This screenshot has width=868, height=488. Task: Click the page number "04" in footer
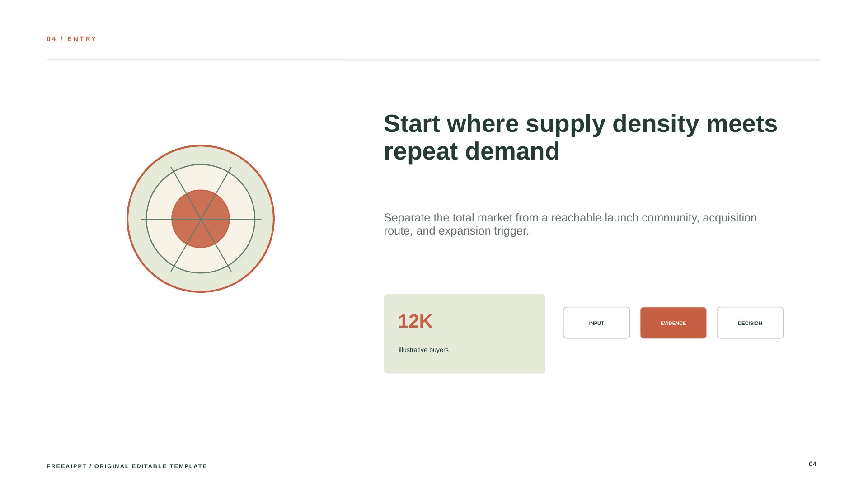click(x=812, y=464)
